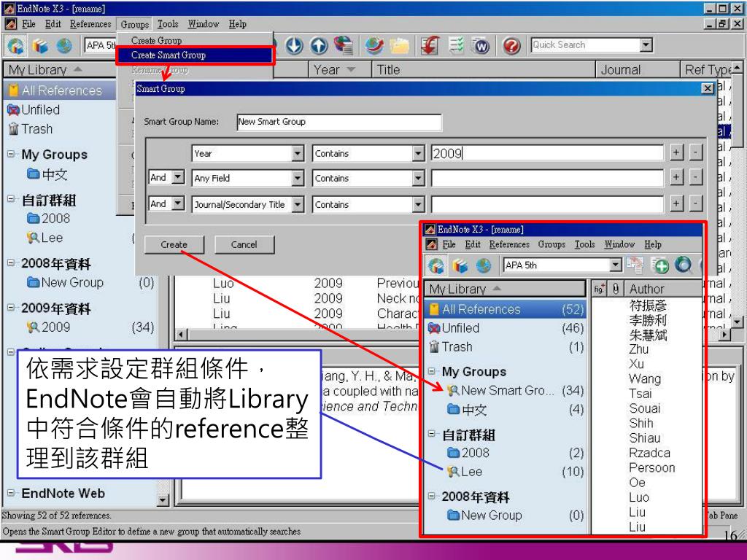
Task: In inset window, click New Reference plus icon
Action: point(660,265)
